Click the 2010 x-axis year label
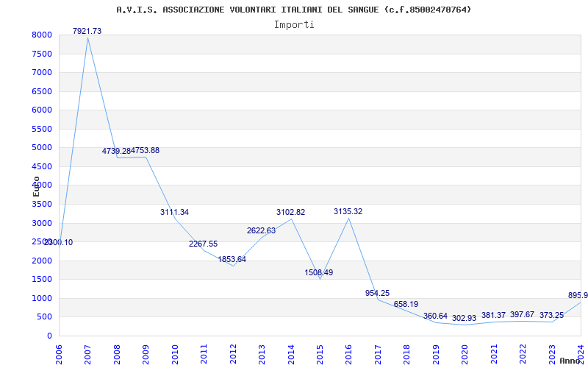Image resolution: width=588 pixels, height=368 pixels. click(175, 355)
